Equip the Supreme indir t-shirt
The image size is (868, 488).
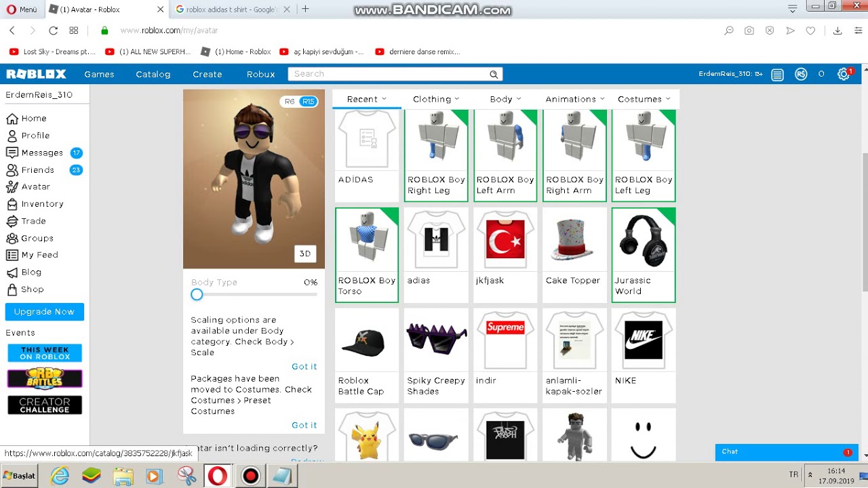(505, 340)
